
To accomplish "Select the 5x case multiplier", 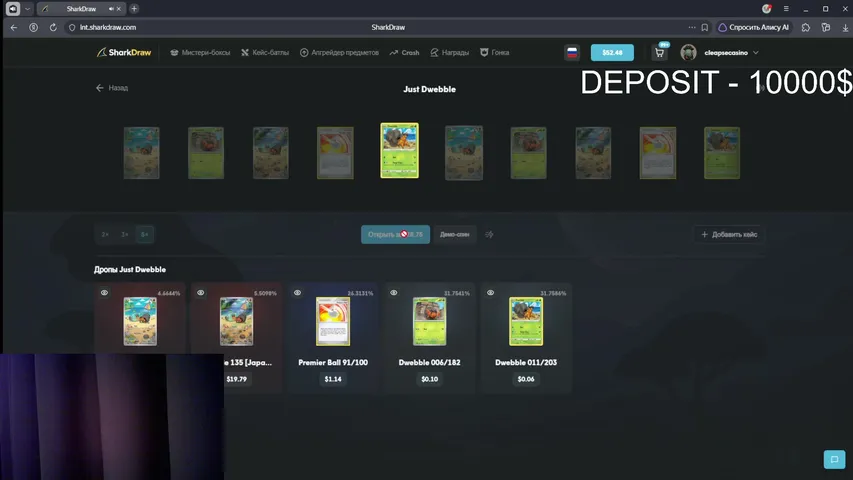I will [144, 235].
